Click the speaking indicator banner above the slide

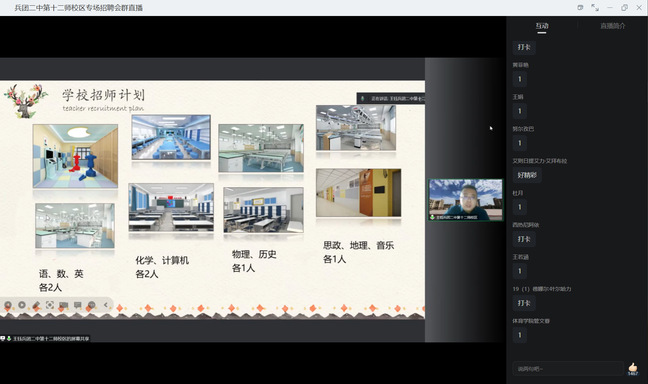pyautogui.click(x=391, y=98)
